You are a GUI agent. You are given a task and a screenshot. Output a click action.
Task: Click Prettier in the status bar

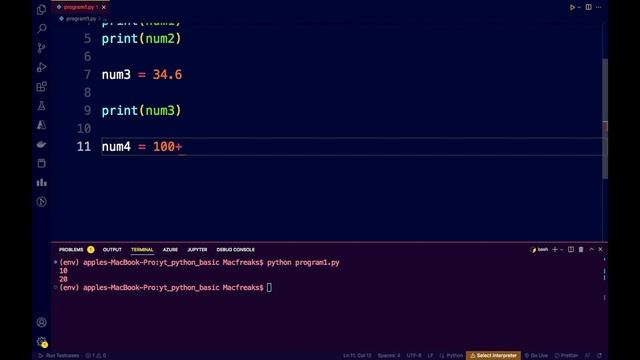click(567, 356)
